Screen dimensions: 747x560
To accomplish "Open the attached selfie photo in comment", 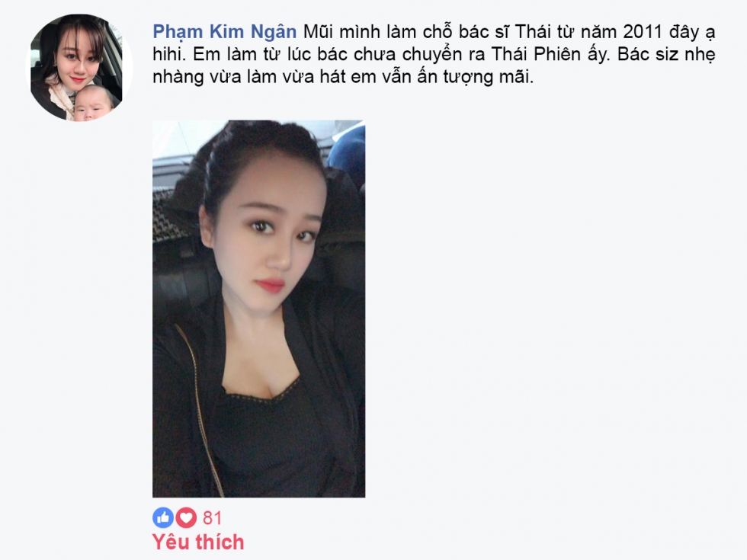I will (x=258, y=309).
